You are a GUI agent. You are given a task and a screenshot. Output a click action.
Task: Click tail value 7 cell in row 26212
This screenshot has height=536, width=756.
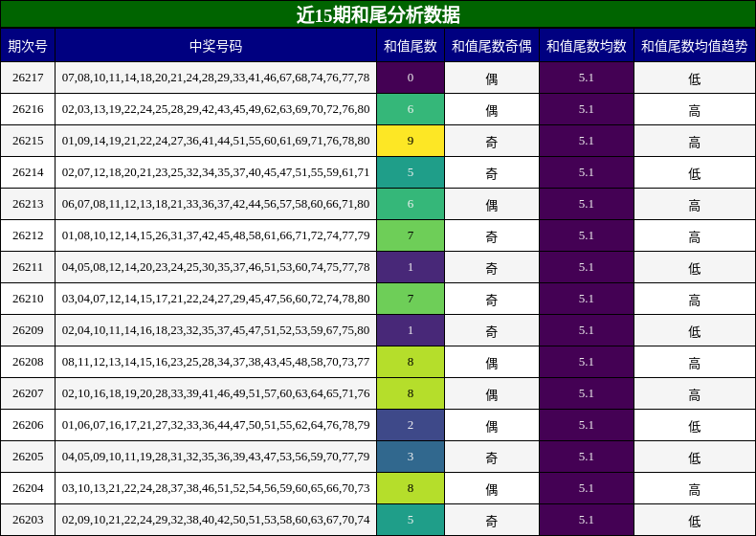(x=411, y=235)
